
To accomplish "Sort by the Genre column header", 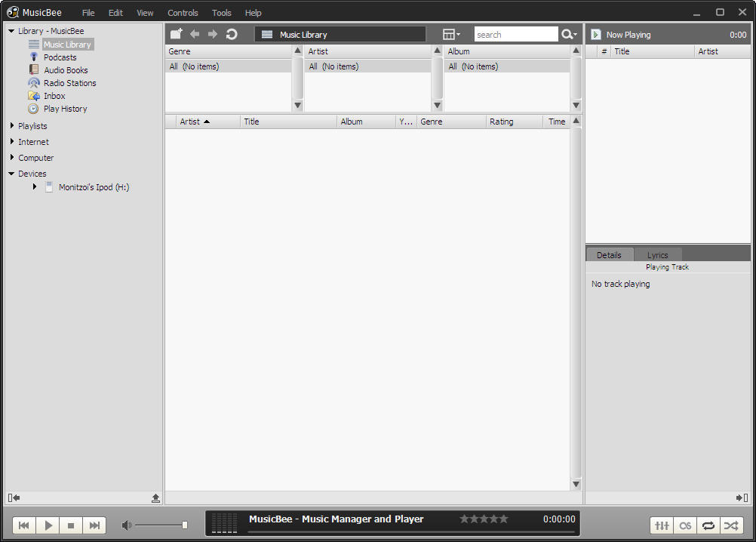I will tap(450, 122).
